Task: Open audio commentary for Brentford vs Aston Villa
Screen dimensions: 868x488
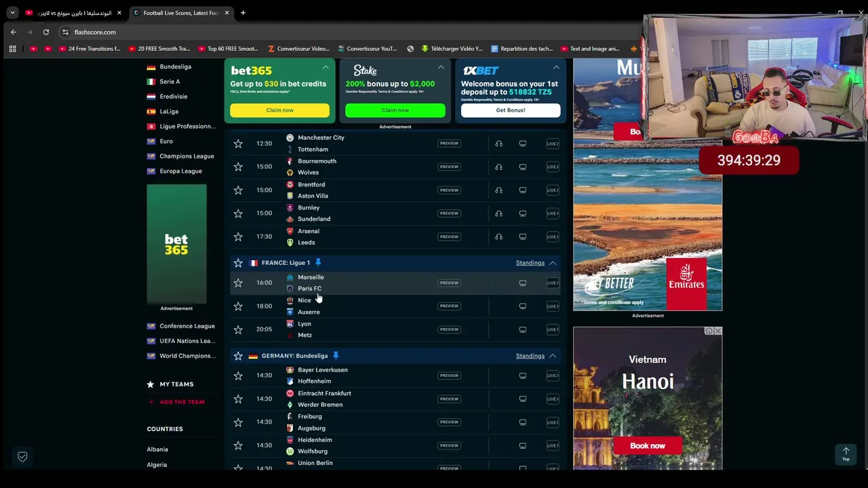Action: [498, 190]
